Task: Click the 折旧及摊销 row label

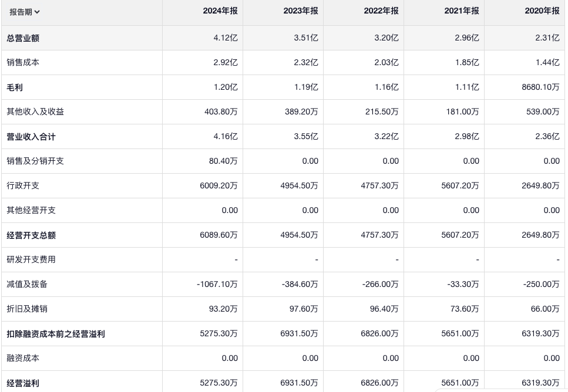Action: click(27, 309)
